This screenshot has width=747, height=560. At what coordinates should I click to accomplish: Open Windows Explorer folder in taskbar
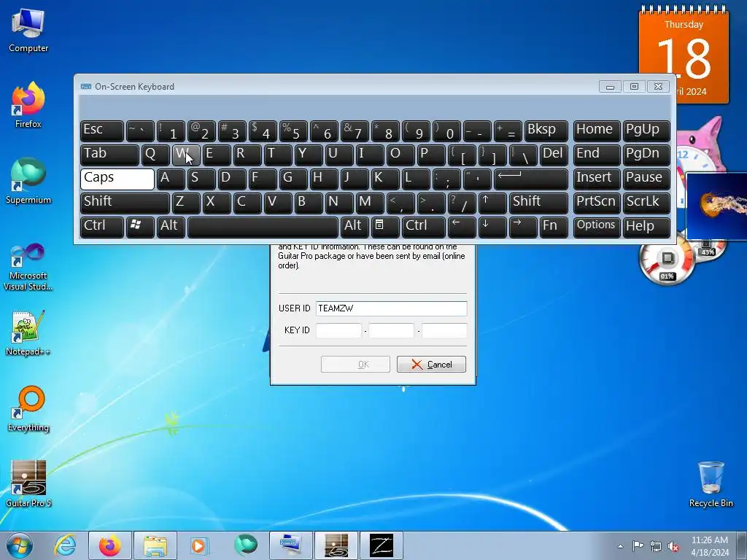[x=155, y=545]
